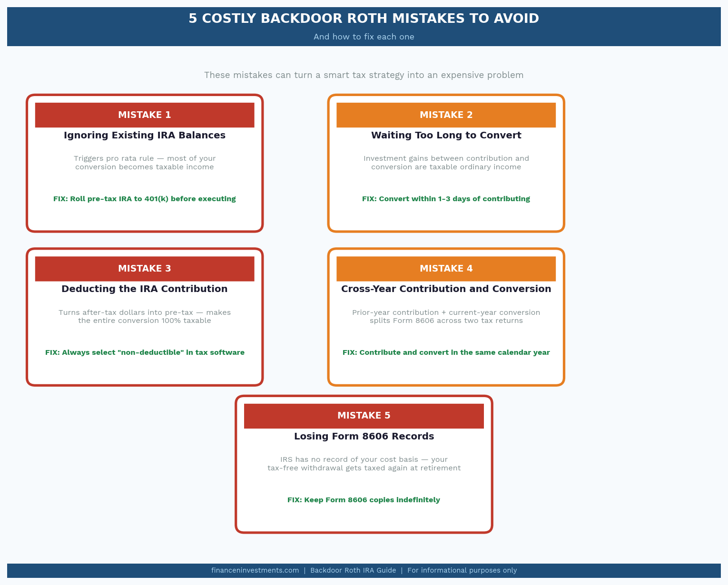Screen dimensions: 728x585
Task: Select the FIX advising conversion within 1-3 days
Action: click(446, 199)
